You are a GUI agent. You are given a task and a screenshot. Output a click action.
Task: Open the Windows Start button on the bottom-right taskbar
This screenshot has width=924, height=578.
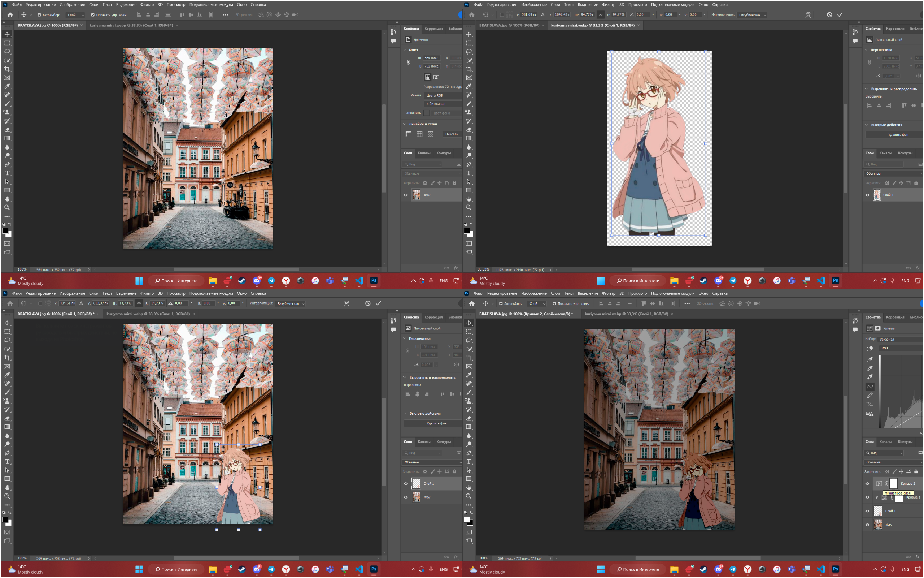[601, 570]
